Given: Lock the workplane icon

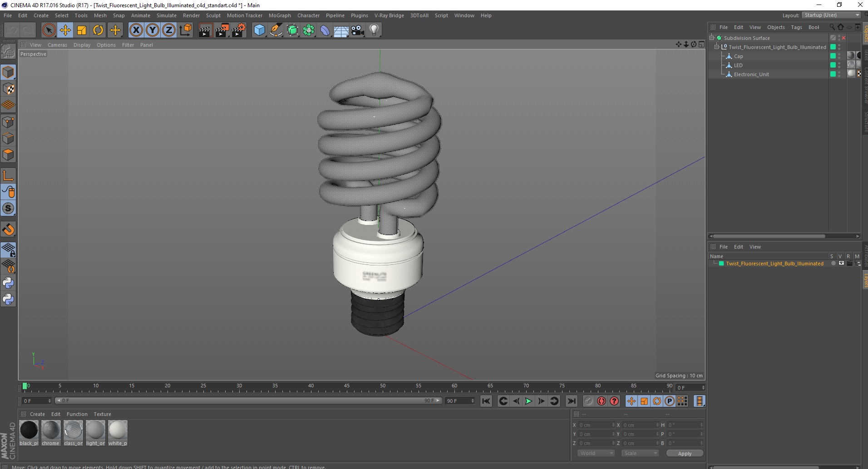Looking at the screenshot, I should (x=8, y=249).
